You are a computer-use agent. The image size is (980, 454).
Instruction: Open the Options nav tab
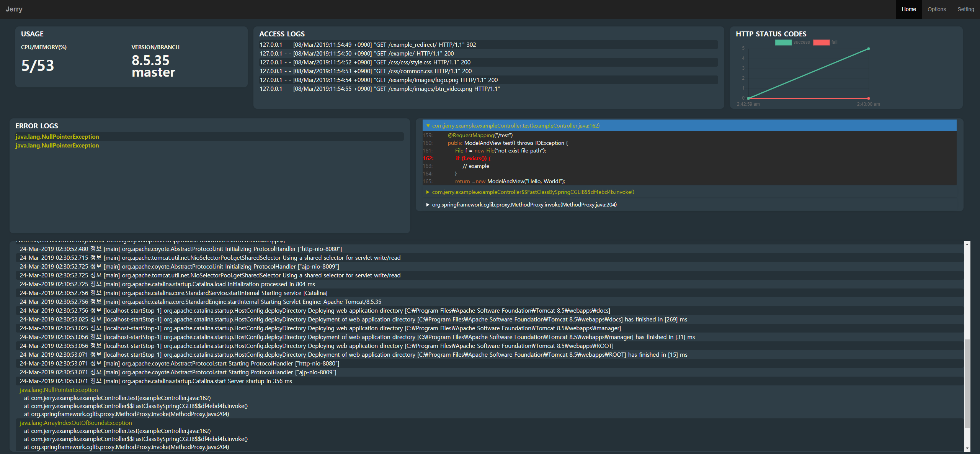[936, 9]
